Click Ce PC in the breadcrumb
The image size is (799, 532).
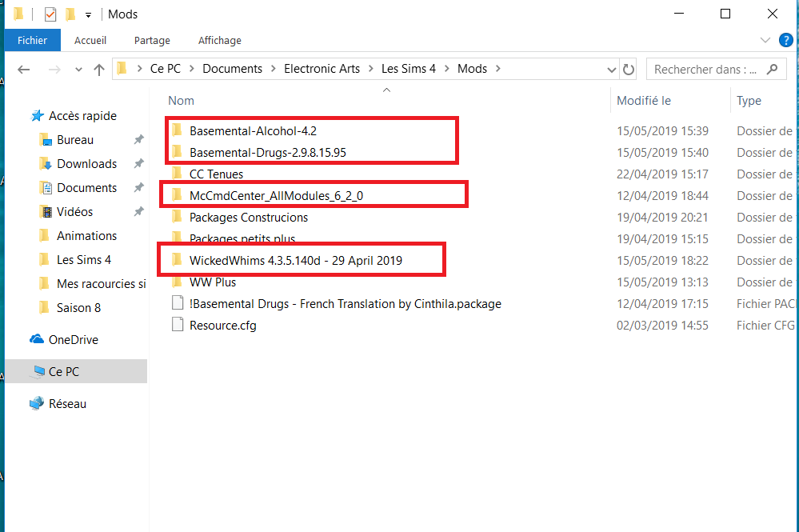pyautogui.click(x=165, y=69)
